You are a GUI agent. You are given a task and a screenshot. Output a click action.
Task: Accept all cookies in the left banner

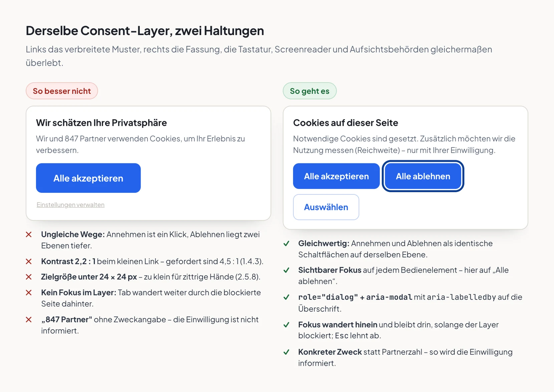coord(88,178)
